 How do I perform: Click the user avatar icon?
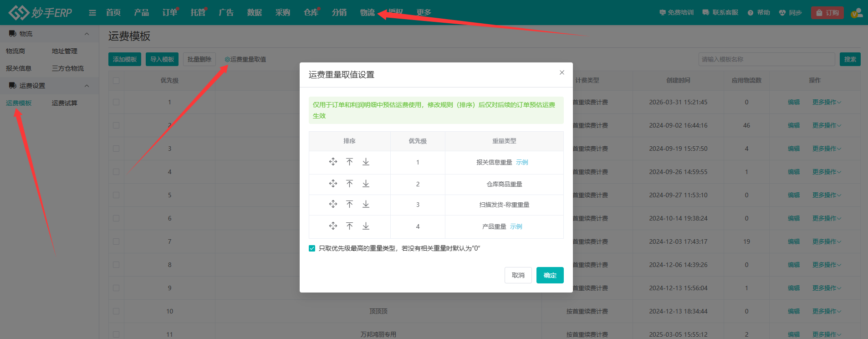[856, 13]
